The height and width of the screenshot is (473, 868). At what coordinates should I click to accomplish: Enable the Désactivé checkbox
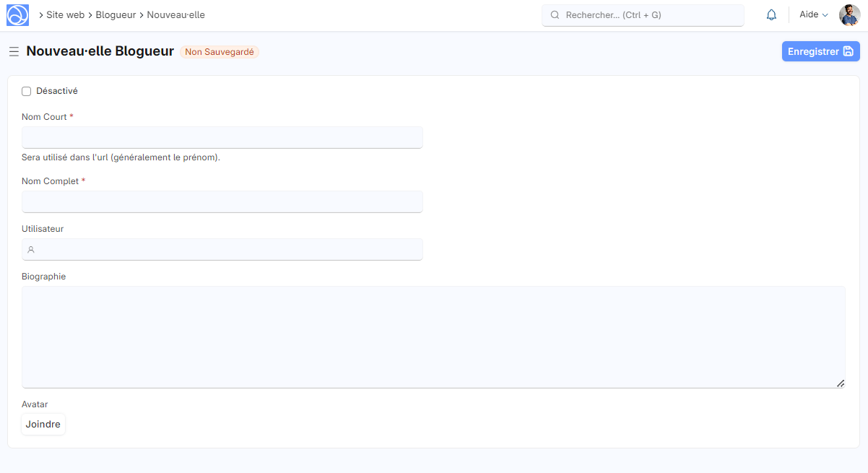click(x=27, y=92)
